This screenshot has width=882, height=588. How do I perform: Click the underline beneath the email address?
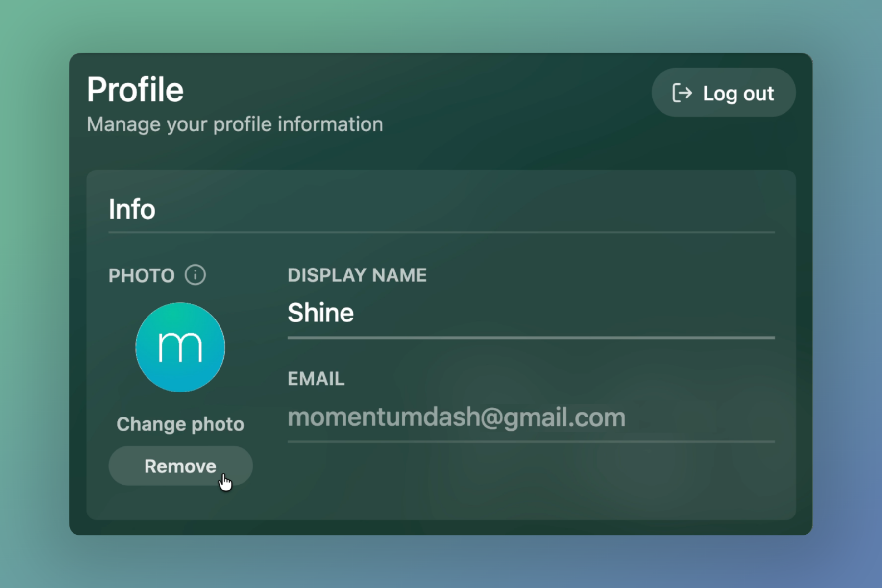pyautogui.click(x=531, y=441)
